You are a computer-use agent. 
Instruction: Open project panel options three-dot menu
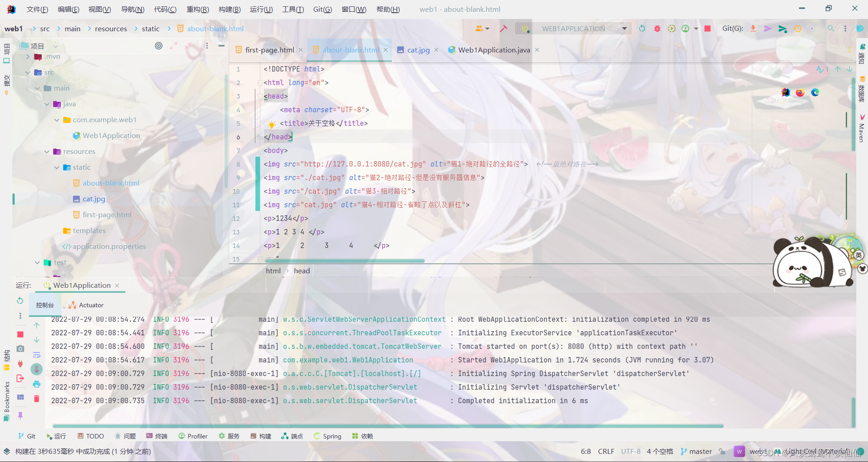[207, 46]
